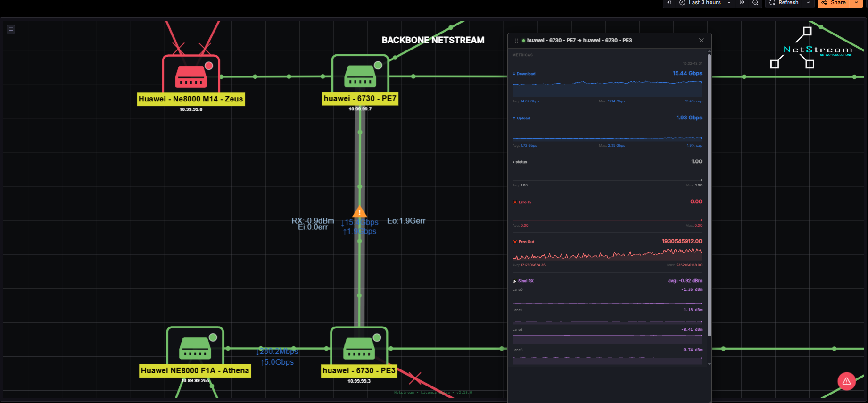Viewport: 868px width, 403px height.
Task: Click the green status dot on the Athena node
Action: 213,337
